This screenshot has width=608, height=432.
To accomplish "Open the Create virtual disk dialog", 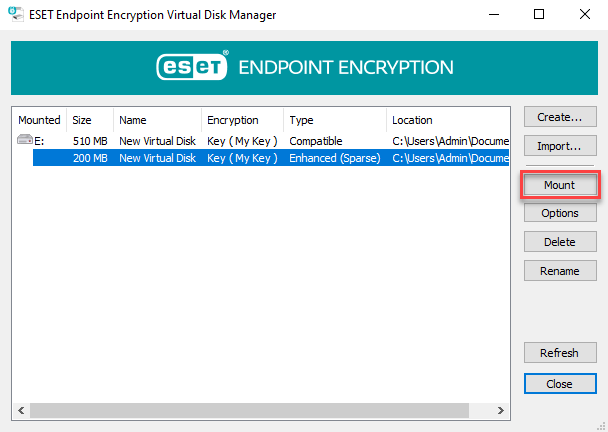I will tap(560, 117).
